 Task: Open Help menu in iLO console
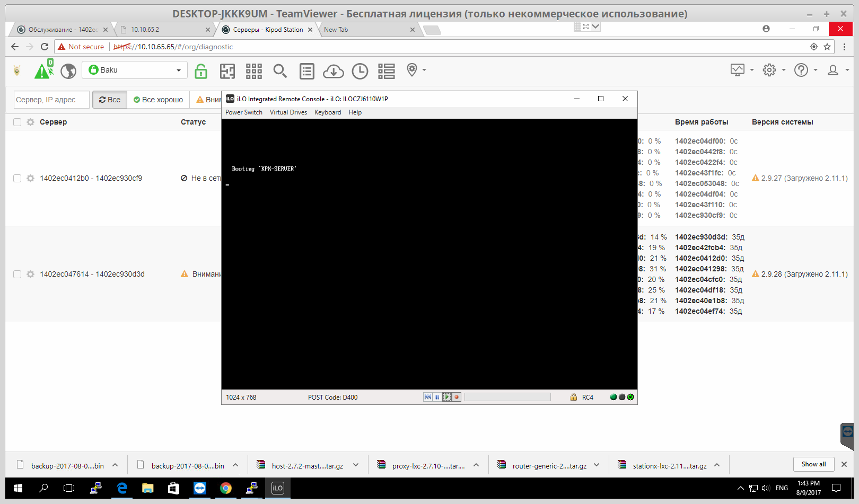[355, 112]
